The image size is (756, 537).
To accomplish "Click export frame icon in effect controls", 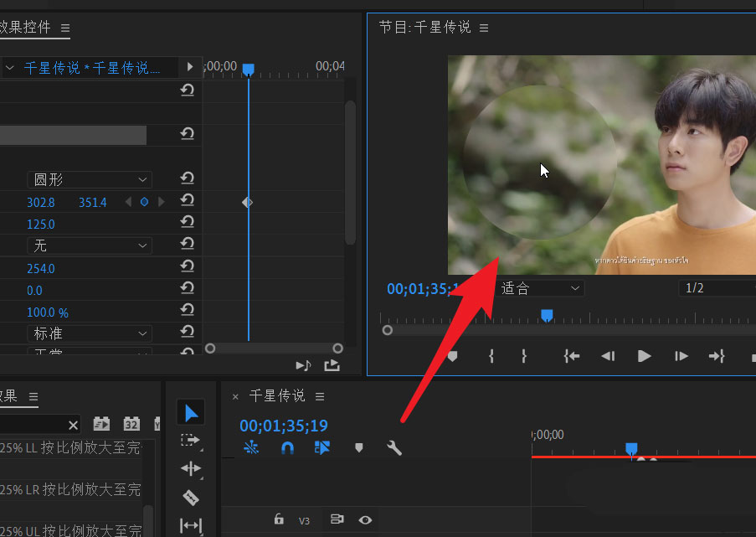I will (332, 365).
